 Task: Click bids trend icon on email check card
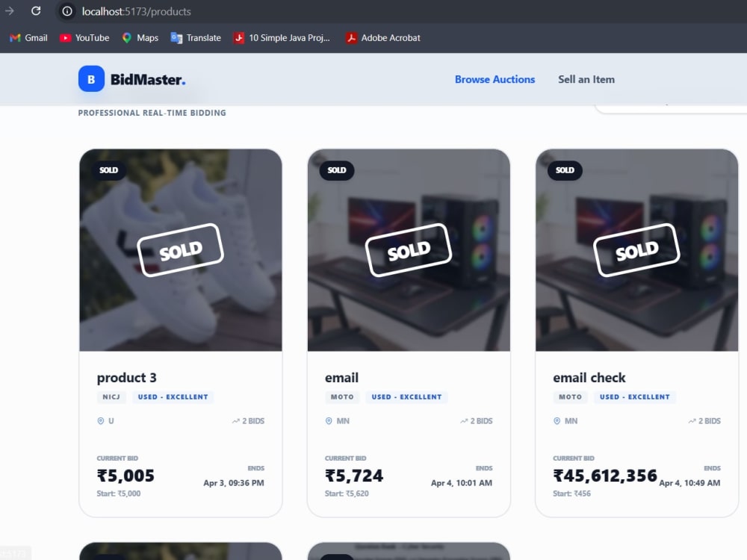[692, 421]
